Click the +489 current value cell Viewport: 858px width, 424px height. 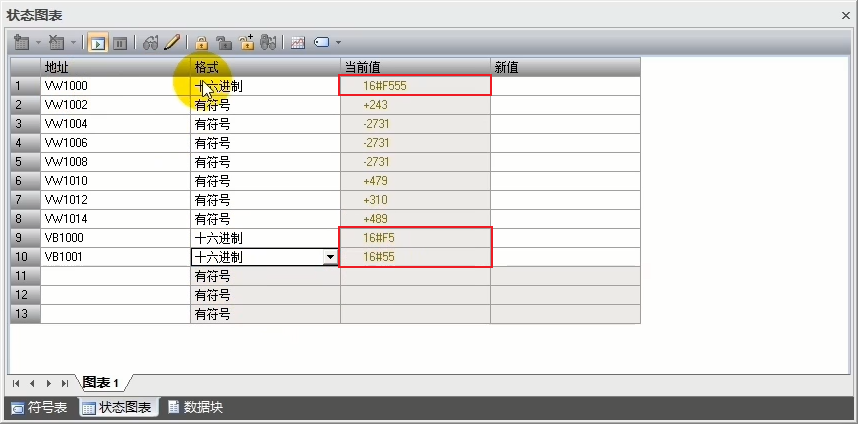[415, 219]
